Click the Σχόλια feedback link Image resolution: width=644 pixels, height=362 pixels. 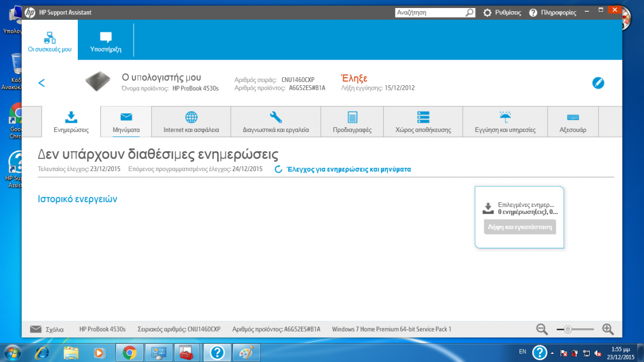55,329
